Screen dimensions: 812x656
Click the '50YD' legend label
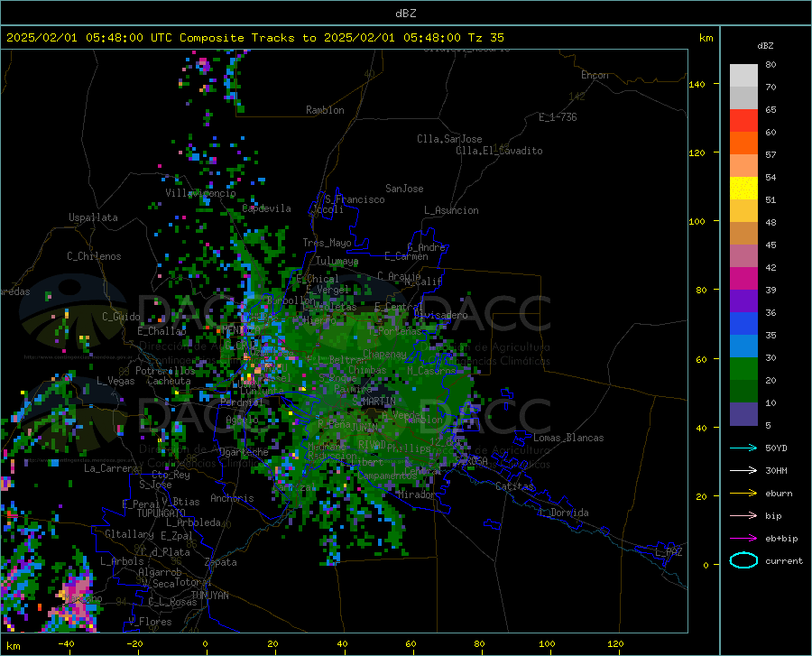776,448
